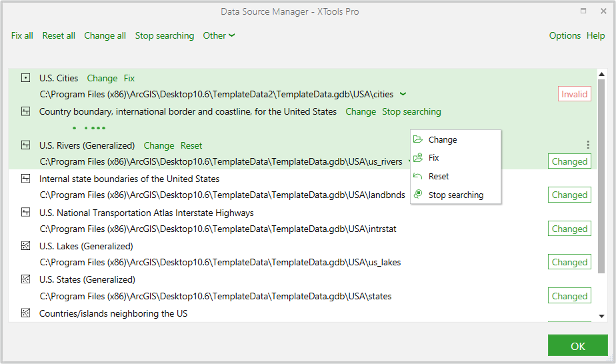This screenshot has height=364, width=616.
Task: Expand the U.S. Cities path dropdown chevron
Action: (403, 94)
